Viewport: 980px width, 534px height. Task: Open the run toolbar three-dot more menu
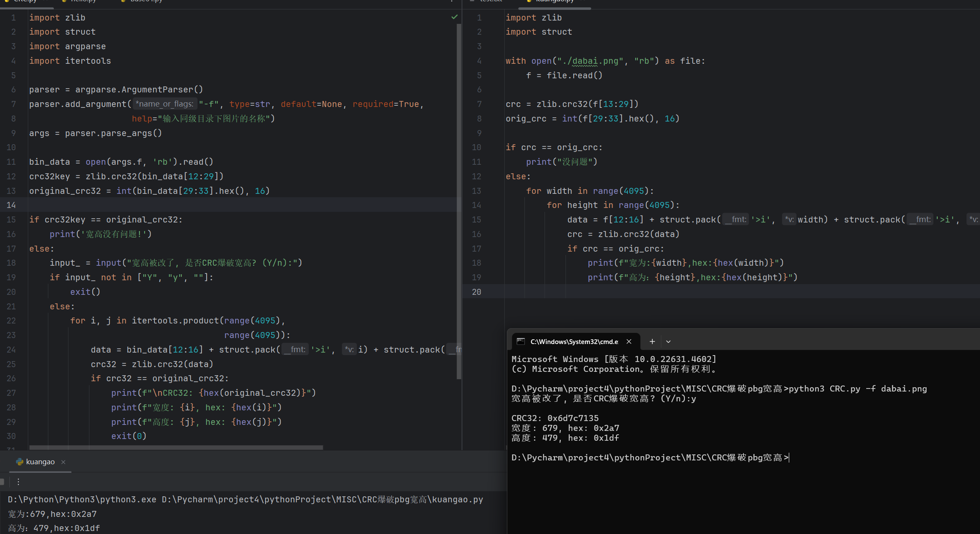(18, 482)
